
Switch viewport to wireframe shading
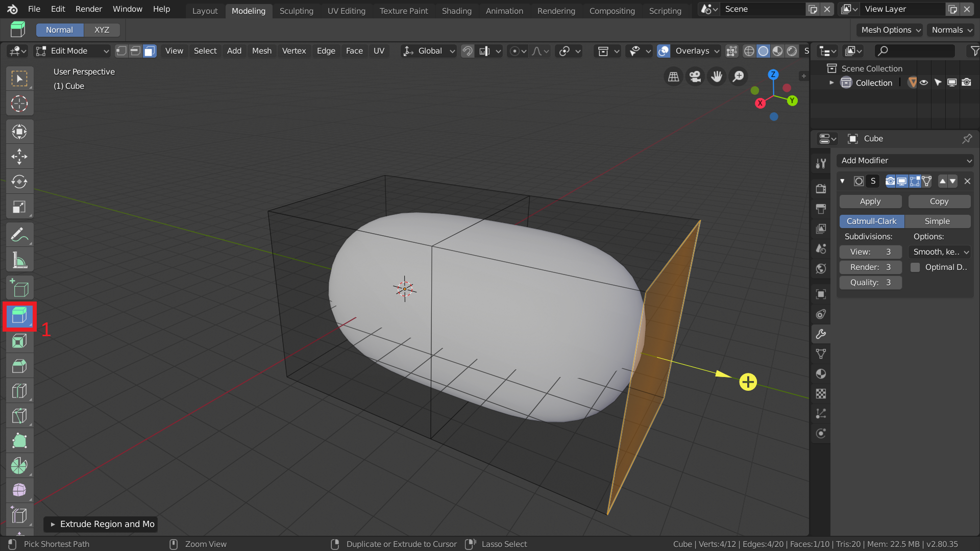tap(749, 51)
